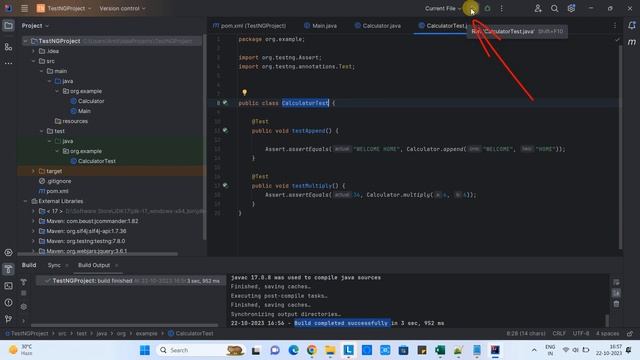Click the Build hammer tool window icon

[x=8, y=269]
